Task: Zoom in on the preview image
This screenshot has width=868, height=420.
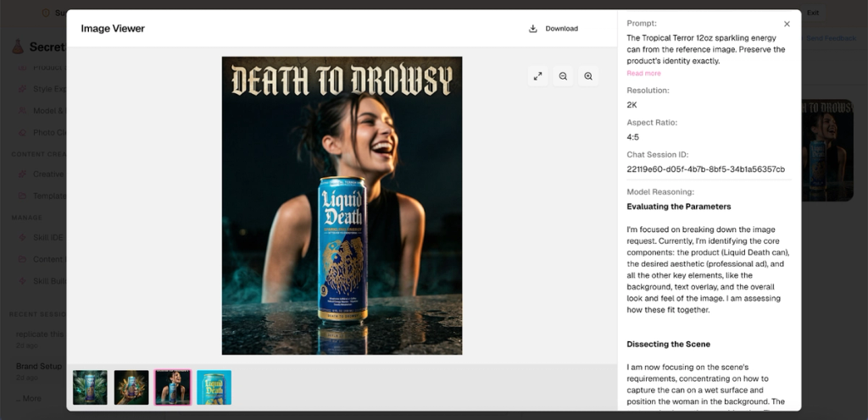Action: 588,76
